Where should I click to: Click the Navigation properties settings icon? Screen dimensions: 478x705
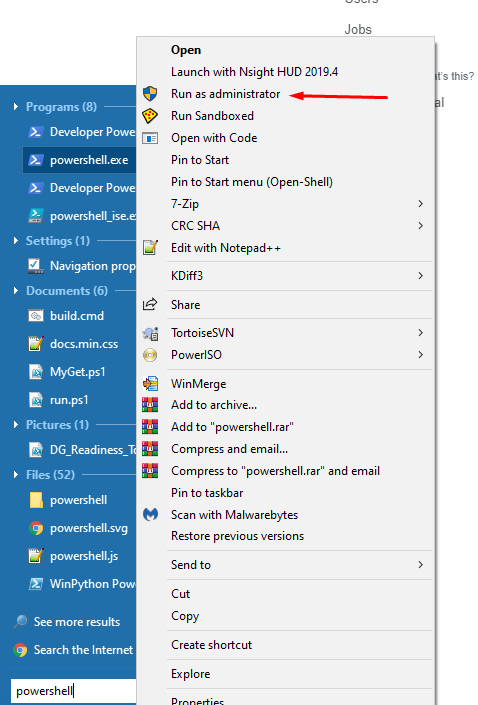pos(36,266)
